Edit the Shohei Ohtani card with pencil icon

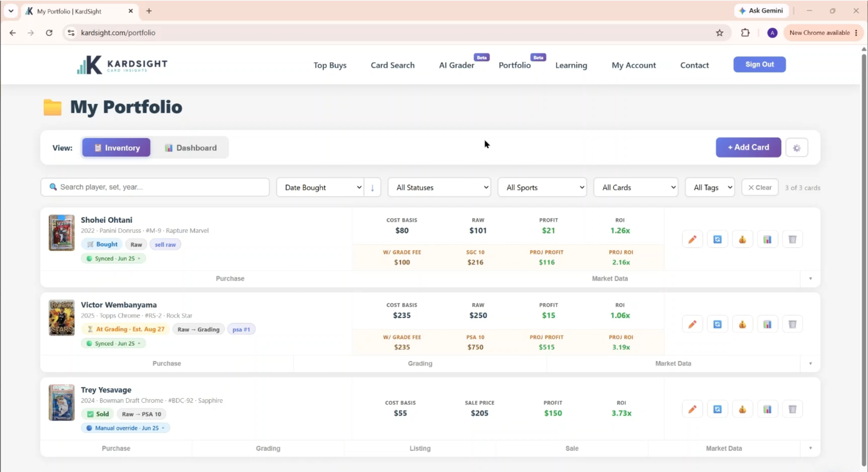click(x=692, y=239)
